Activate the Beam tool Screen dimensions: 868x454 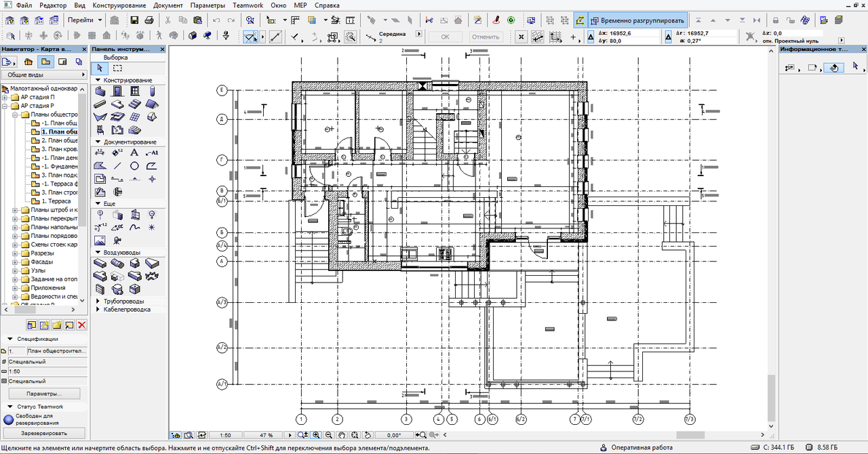coord(100,104)
